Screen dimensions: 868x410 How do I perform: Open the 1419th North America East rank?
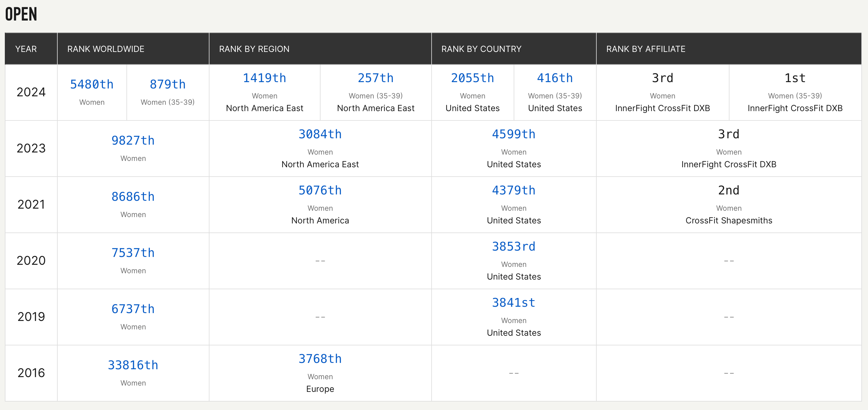click(264, 78)
